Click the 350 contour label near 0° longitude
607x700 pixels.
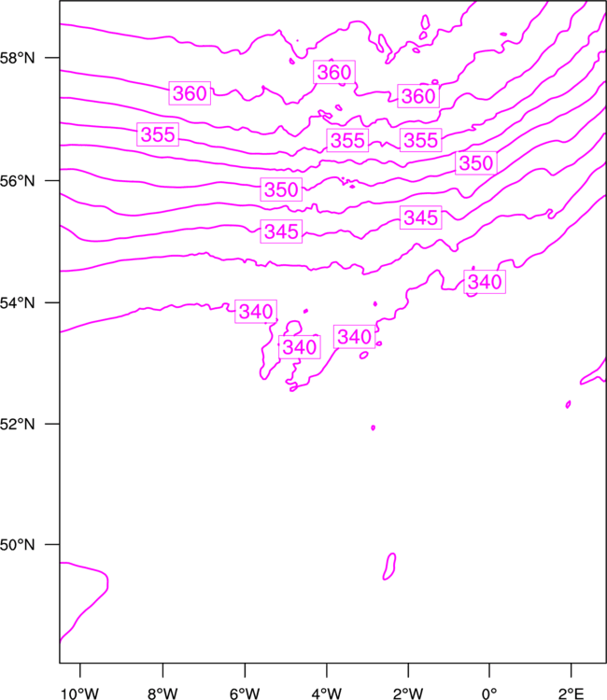476,163
